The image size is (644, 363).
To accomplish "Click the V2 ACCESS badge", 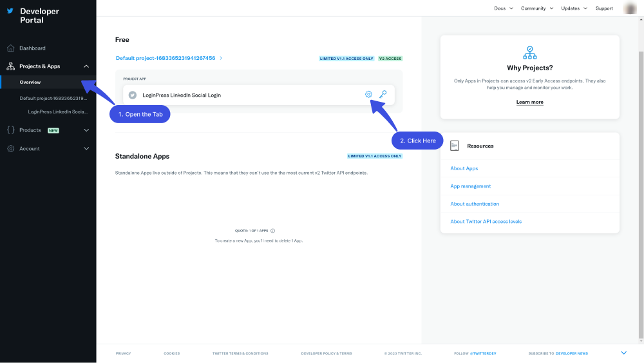I will (390, 59).
